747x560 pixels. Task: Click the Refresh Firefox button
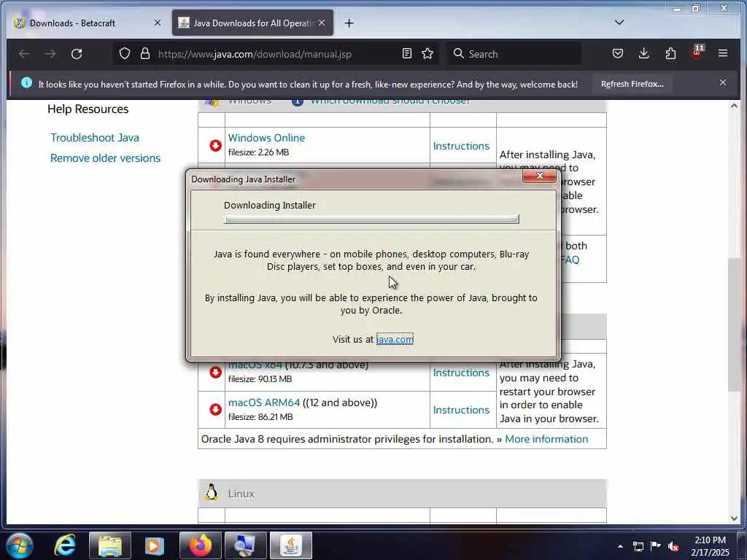tap(632, 84)
